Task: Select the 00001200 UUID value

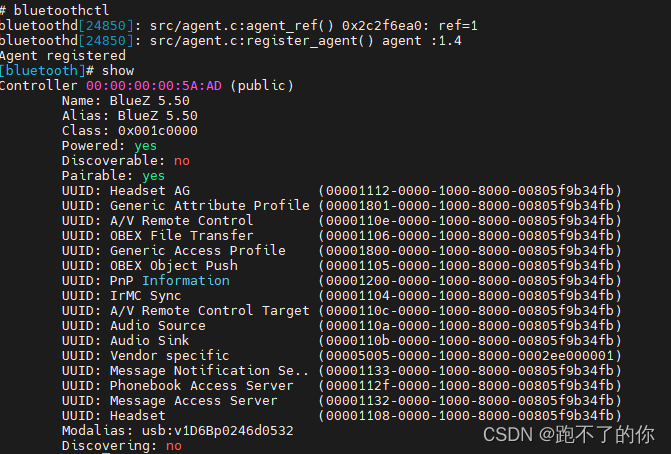Action: (470, 281)
